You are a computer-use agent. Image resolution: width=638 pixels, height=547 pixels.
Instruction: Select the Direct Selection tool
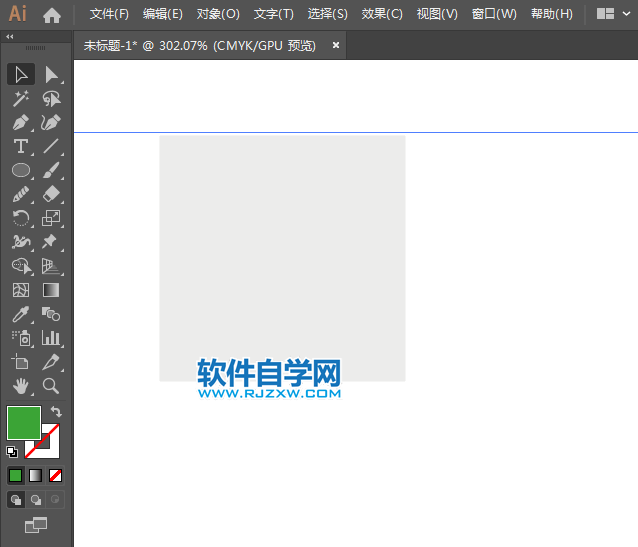[x=51, y=74]
